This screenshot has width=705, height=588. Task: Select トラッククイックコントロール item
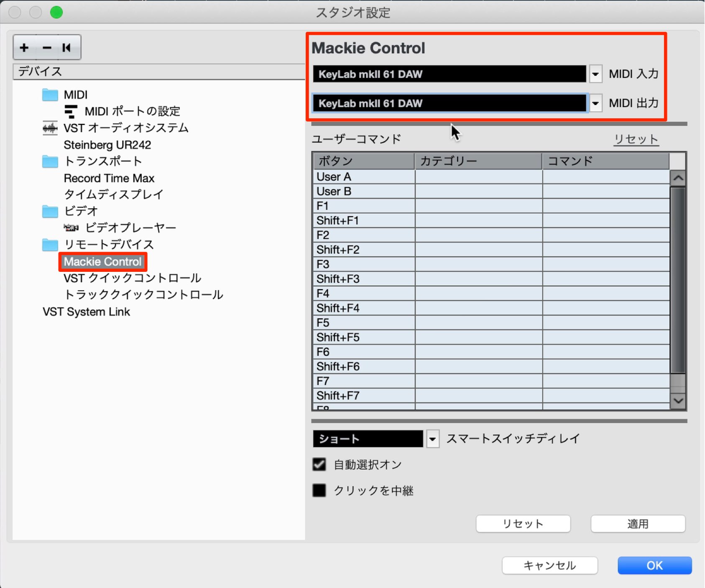click(x=143, y=295)
